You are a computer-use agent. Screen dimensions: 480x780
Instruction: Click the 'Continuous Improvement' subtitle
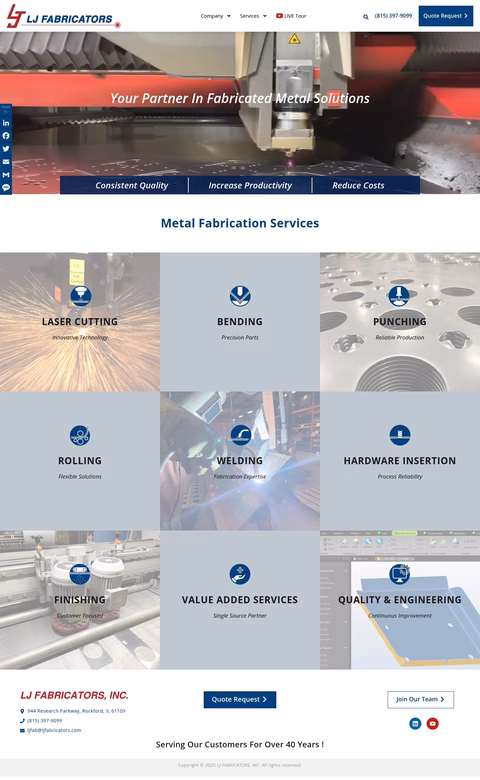pyautogui.click(x=399, y=615)
